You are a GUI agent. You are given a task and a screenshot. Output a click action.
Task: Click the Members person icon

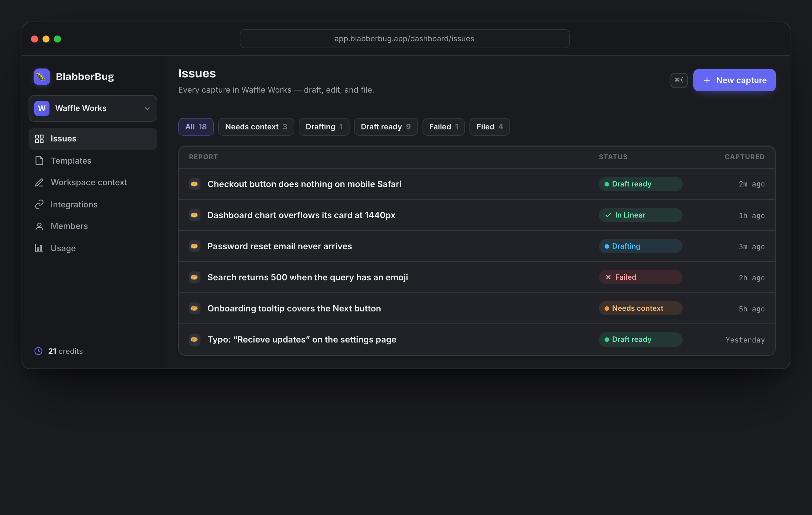pyautogui.click(x=39, y=226)
